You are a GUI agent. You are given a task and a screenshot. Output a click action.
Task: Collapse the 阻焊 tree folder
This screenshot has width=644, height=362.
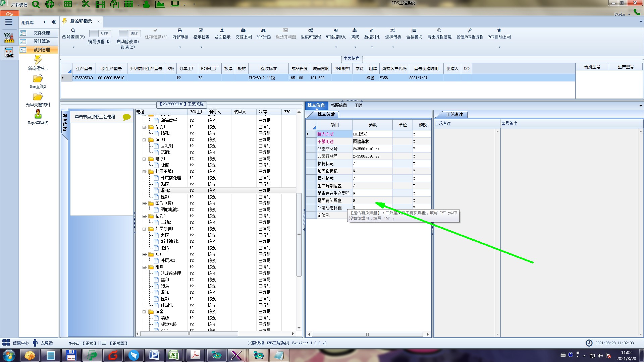[x=144, y=267]
